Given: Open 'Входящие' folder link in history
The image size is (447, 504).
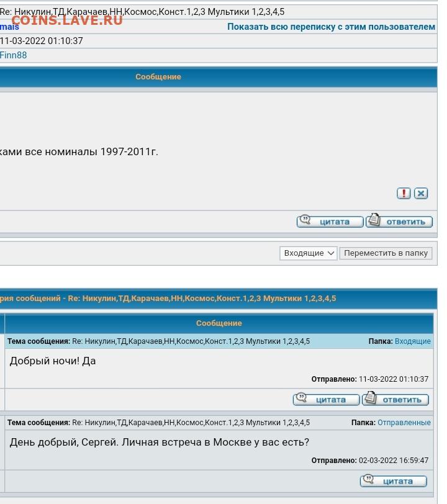Looking at the screenshot, I should (x=413, y=341).
